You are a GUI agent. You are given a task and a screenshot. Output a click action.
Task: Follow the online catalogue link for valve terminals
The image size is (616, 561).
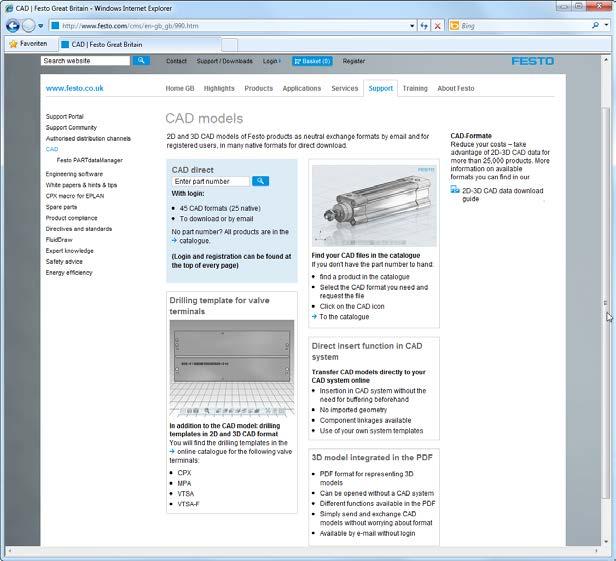click(x=202, y=452)
